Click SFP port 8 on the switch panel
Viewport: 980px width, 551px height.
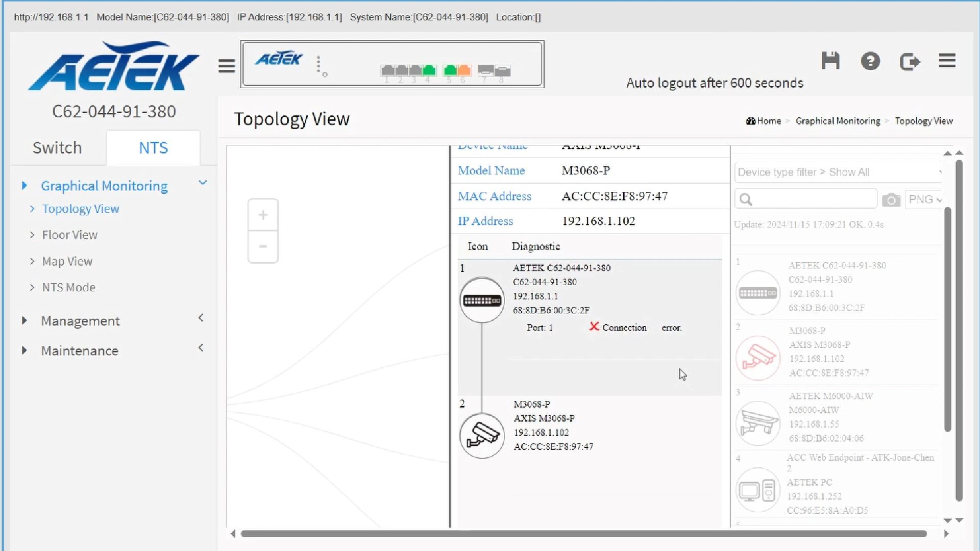click(502, 70)
